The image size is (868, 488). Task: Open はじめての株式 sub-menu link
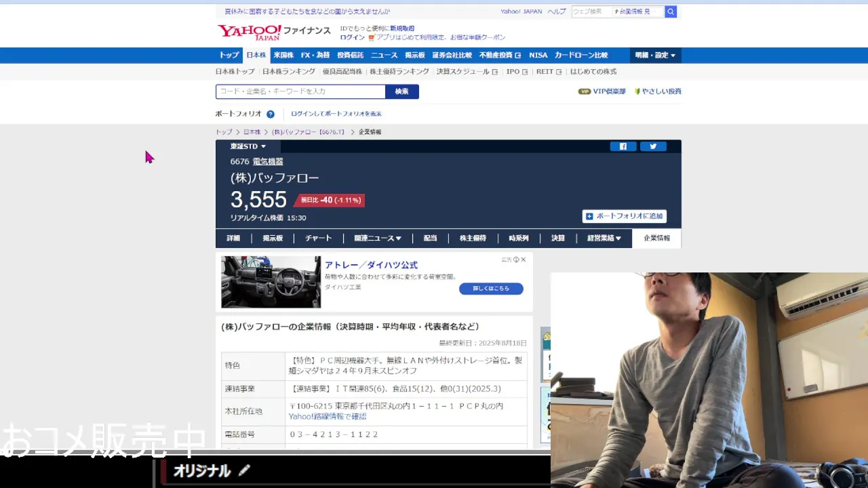(x=593, y=72)
